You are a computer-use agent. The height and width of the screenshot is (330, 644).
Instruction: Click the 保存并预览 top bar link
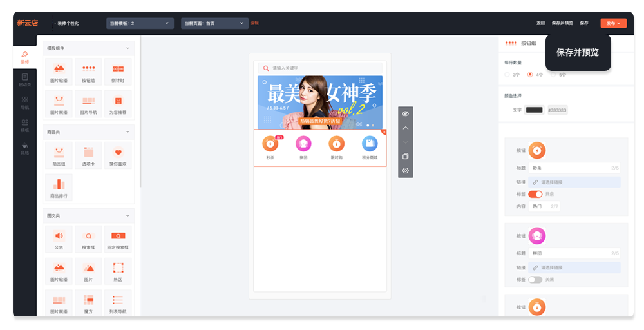coord(562,23)
